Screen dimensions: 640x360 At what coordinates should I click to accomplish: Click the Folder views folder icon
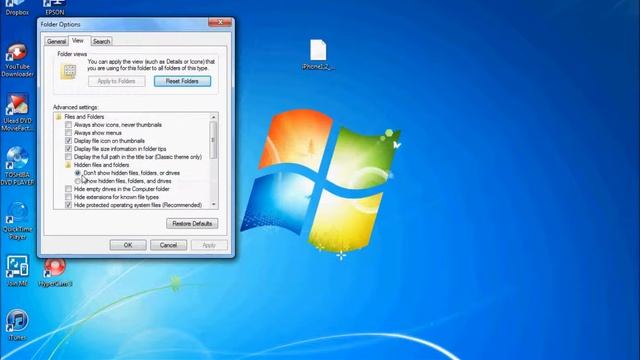(x=69, y=72)
